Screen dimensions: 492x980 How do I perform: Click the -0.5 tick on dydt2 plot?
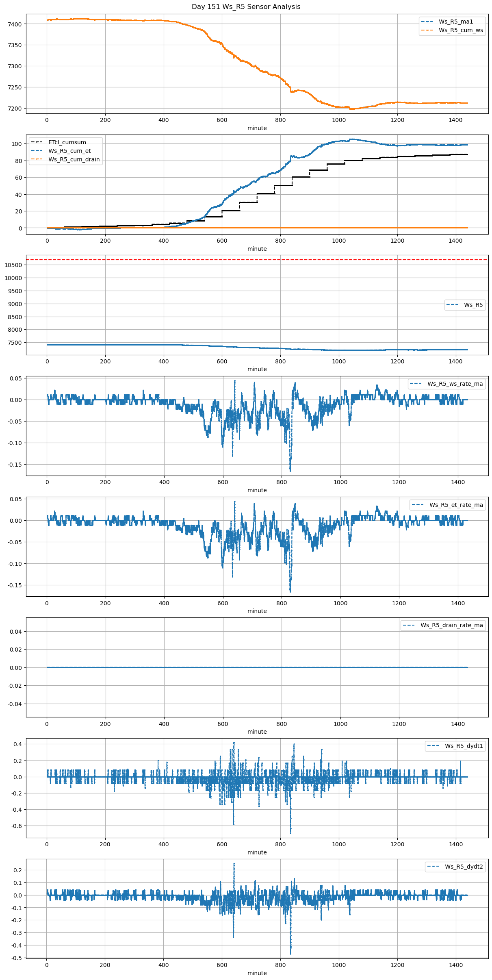pyautogui.click(x=16, y=958)
